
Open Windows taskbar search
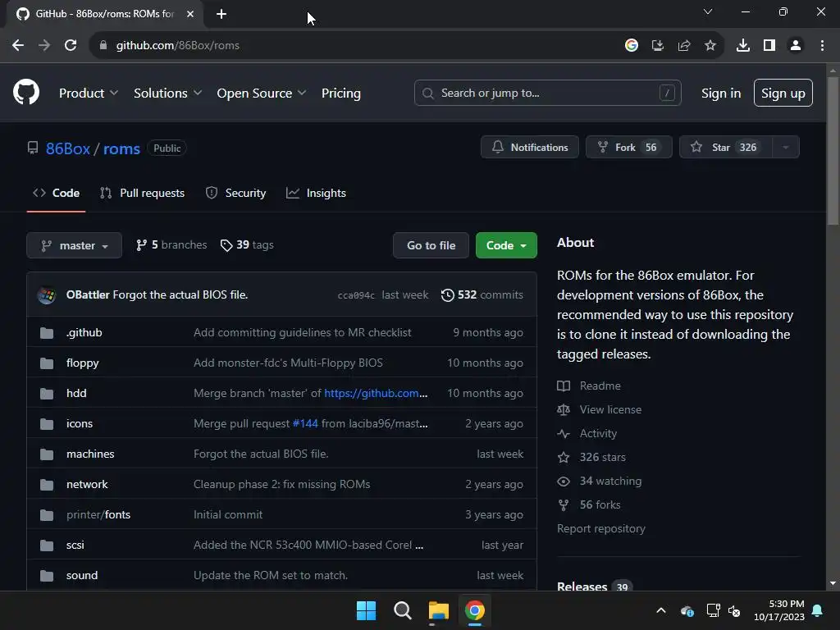tap(402, 610)
